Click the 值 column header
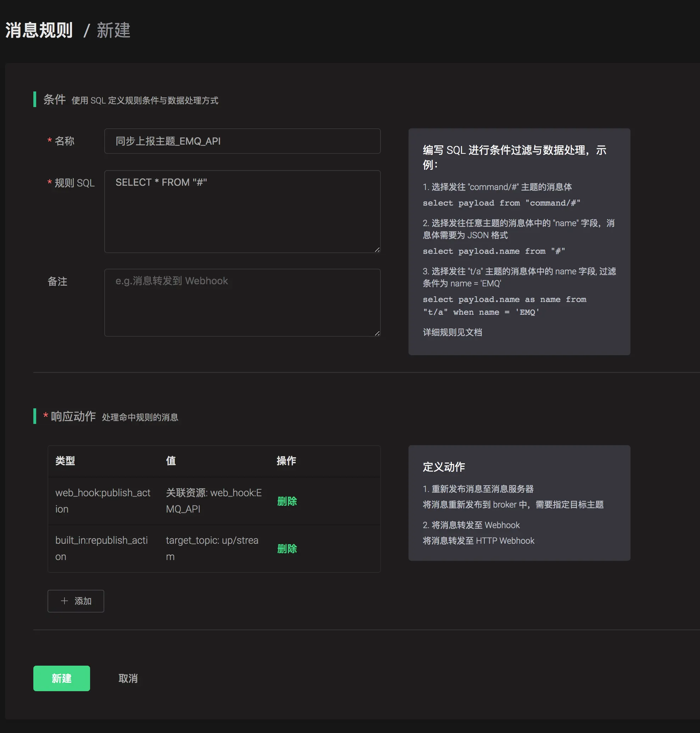Image resolution: width=700 pixels, height=733 pixels. tap(171, 461)
